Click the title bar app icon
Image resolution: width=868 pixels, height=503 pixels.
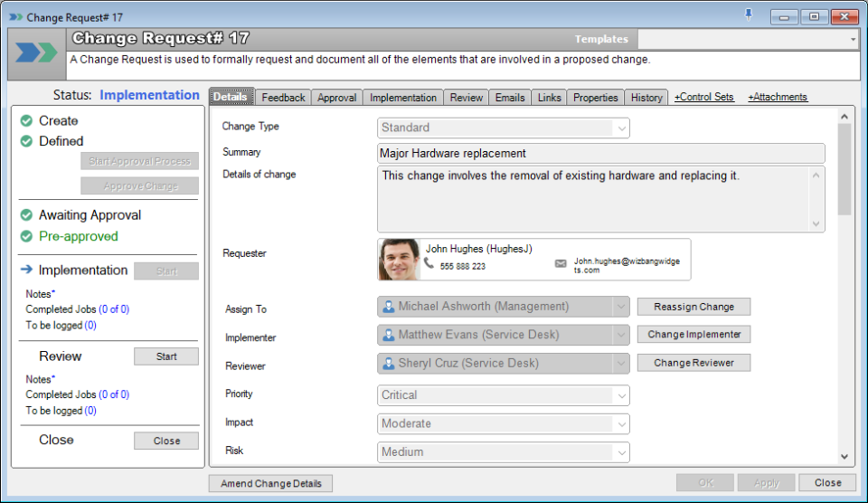(x=16, y=17)
